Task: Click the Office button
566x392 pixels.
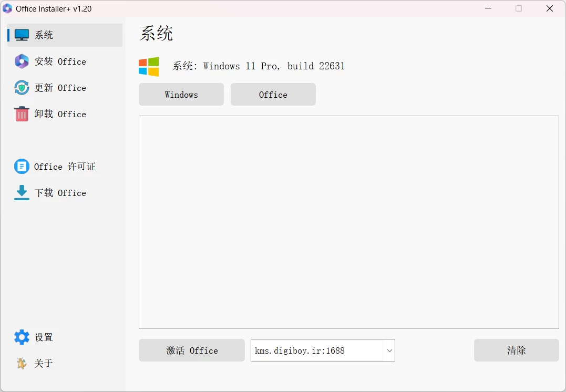Action: point(273,94)
